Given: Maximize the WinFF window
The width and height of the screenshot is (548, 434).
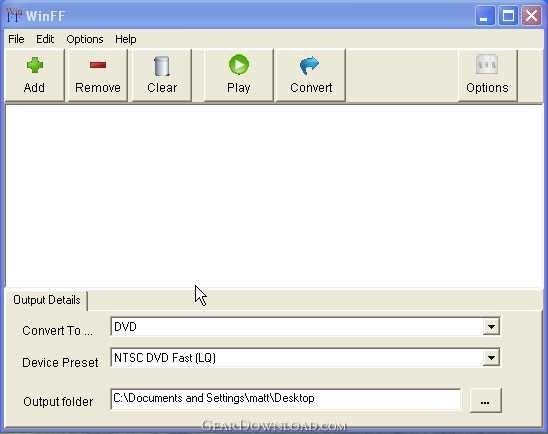Looking at the screenshot, I should [508, 16].
